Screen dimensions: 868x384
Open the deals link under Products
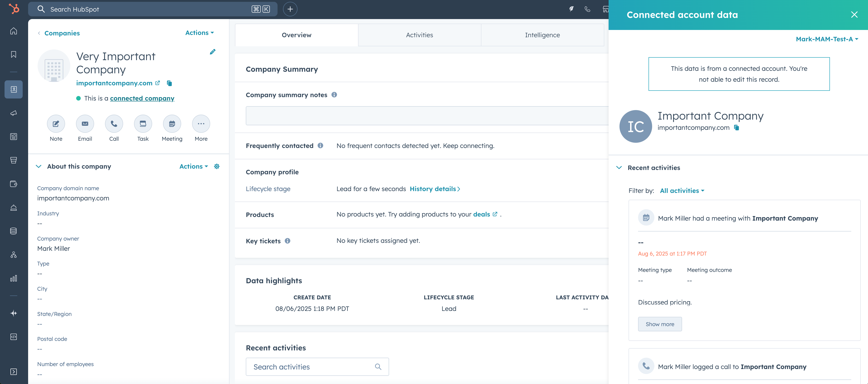tap(485, 214)
